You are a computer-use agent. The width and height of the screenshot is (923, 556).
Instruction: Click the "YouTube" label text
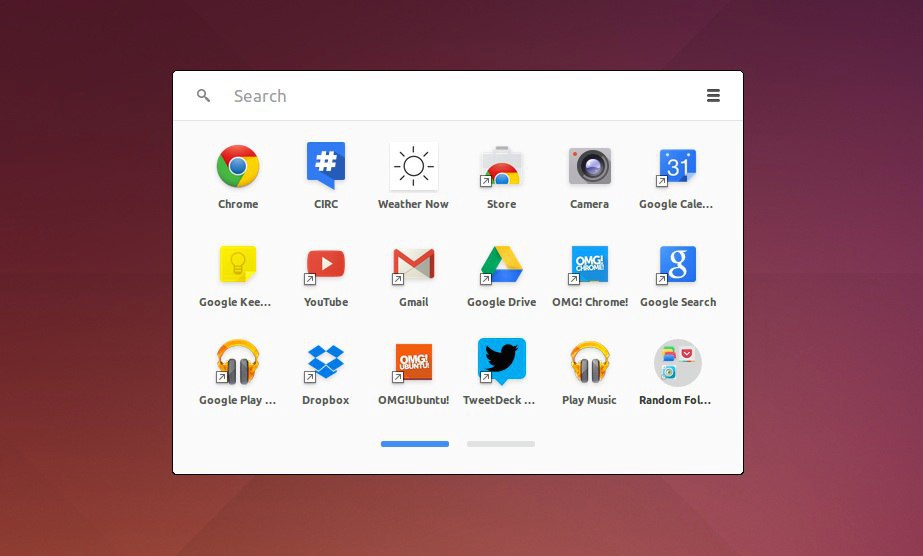pyautogui.click(x=326, y=302)
